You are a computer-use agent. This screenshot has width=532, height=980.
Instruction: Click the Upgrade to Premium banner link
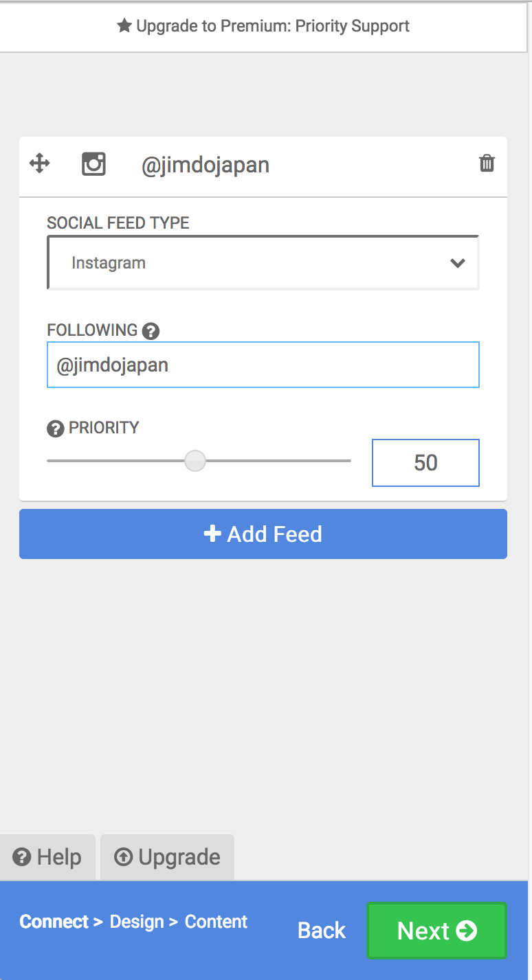click(x=265, y=25)
